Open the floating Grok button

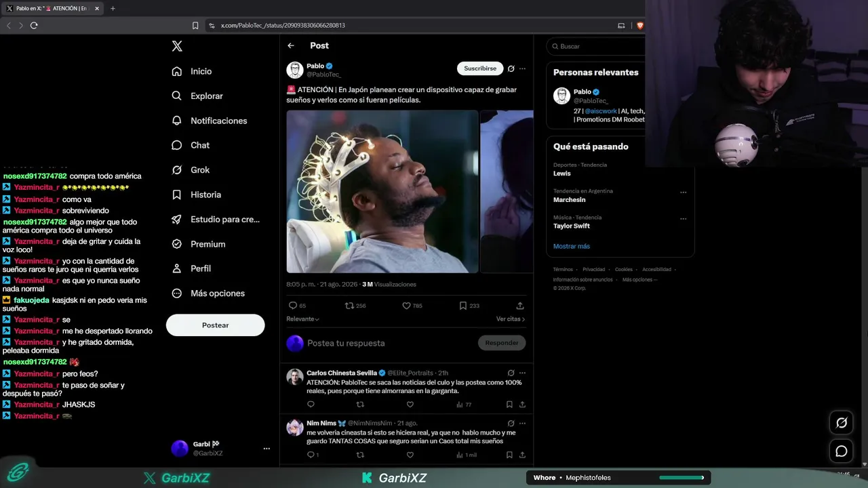pyautogui.click(x=842, y=423)
